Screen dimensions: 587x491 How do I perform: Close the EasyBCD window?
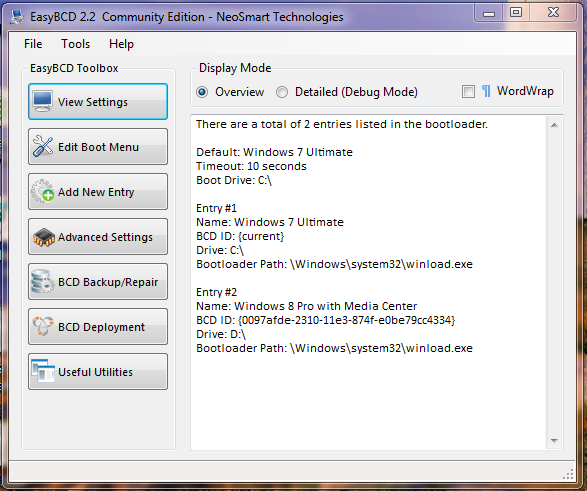point(553,12)
